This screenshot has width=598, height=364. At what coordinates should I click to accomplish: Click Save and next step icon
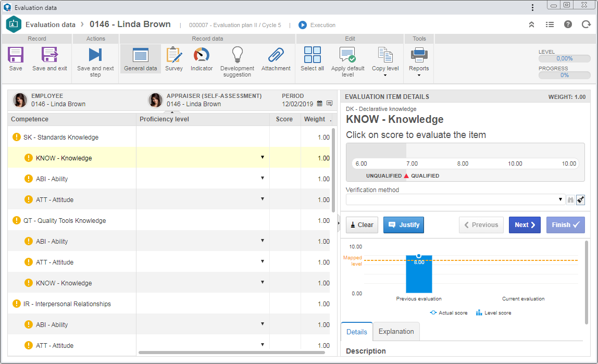[x=95, y=55]
